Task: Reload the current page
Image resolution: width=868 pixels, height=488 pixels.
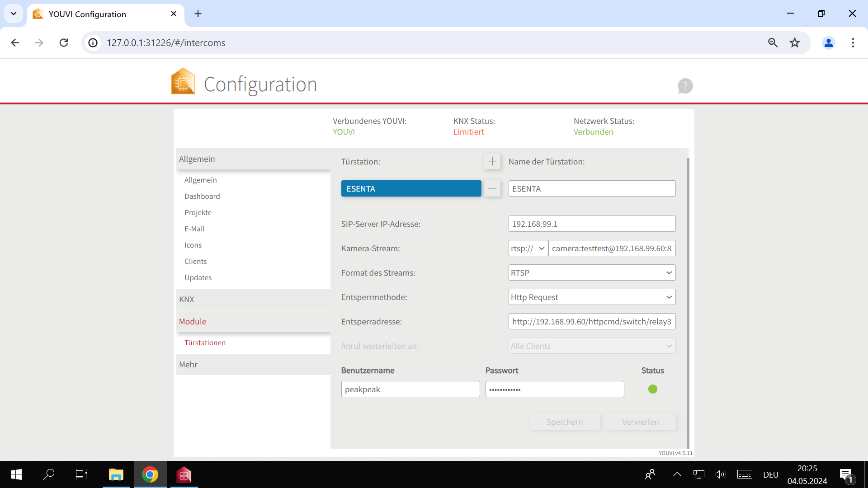Action: [x=64, y=42]
